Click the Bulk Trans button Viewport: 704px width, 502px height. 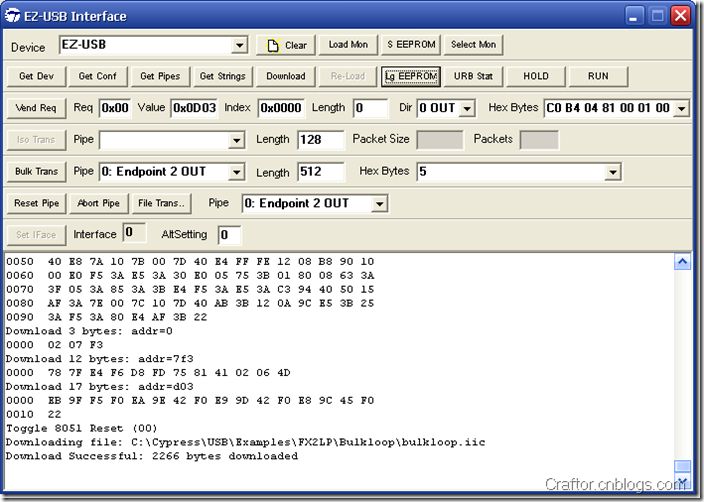(36, 172)
